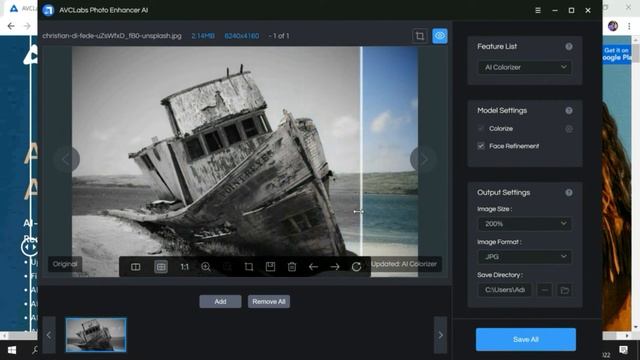Screen dimensions: 640x360
Task: Expand the AI Colorizer feature dropdown
Action: point(525,67)
